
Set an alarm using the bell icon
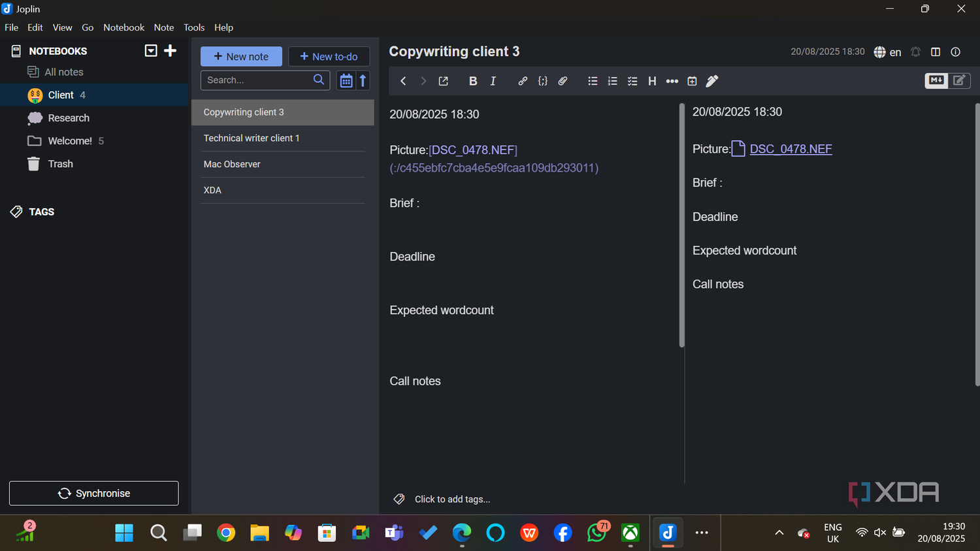(x=915, y=52)
